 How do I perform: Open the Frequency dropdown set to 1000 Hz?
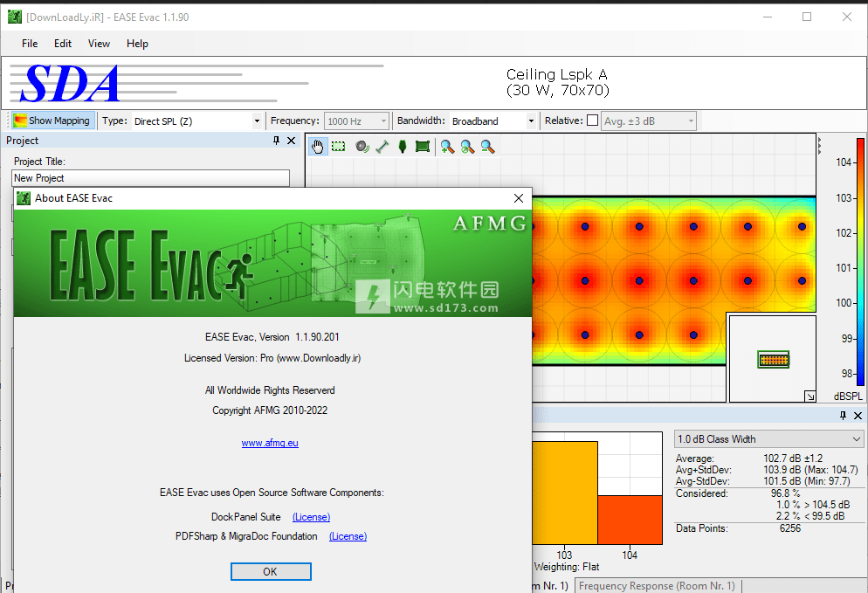click(x=356, y=121)
